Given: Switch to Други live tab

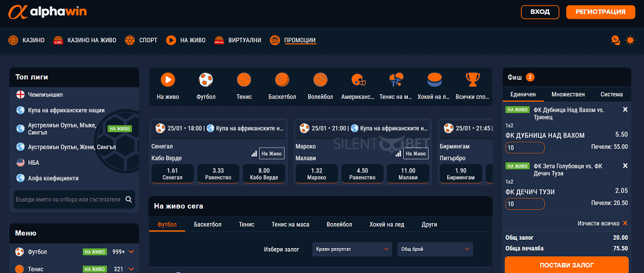Looking at the screenshot, I should [x=429, y=224].
